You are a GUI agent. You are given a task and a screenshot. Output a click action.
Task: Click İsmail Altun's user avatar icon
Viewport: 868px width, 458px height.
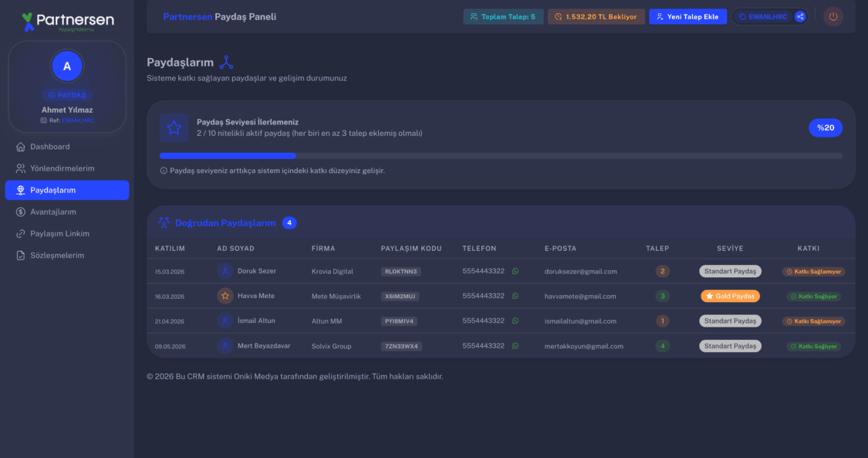pos(225,321)
